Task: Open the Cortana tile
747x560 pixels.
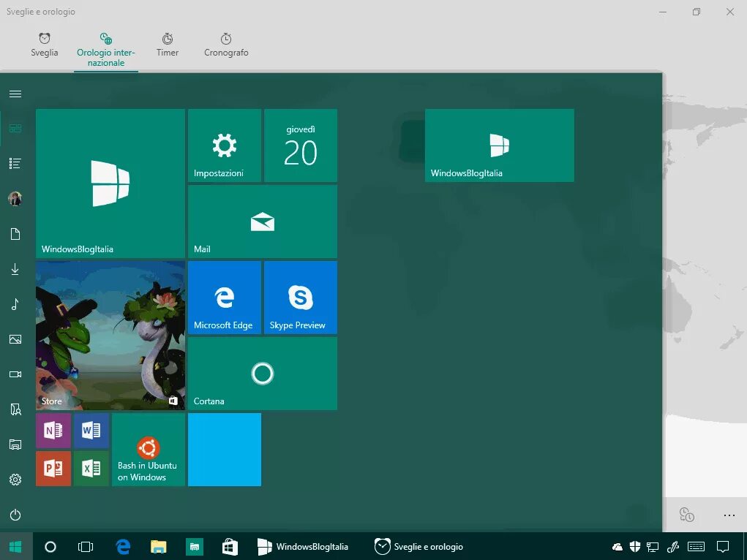Action: (263, 374)
